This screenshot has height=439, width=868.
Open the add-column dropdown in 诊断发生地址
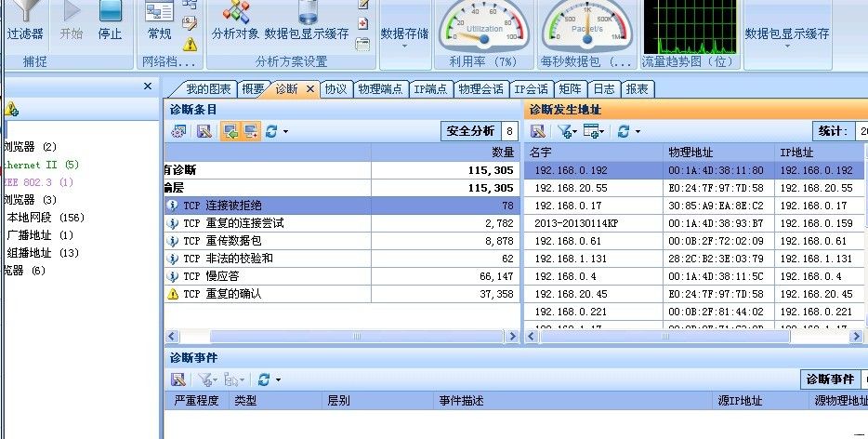coord(594,131)
